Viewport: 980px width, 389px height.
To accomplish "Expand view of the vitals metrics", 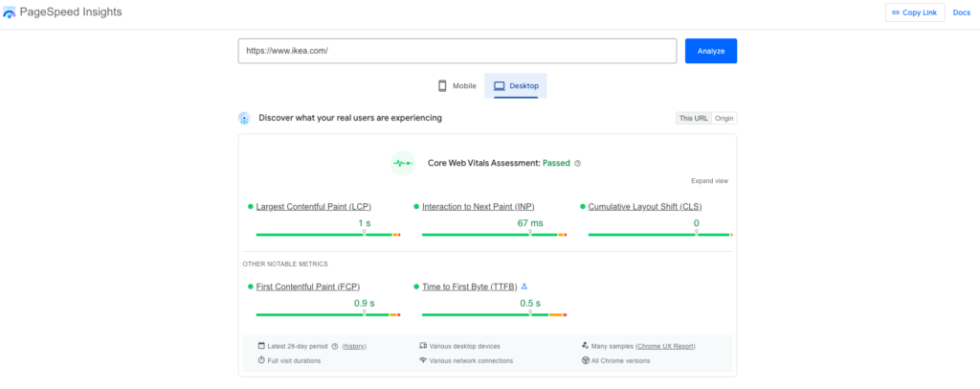I will tap(709, 181).
